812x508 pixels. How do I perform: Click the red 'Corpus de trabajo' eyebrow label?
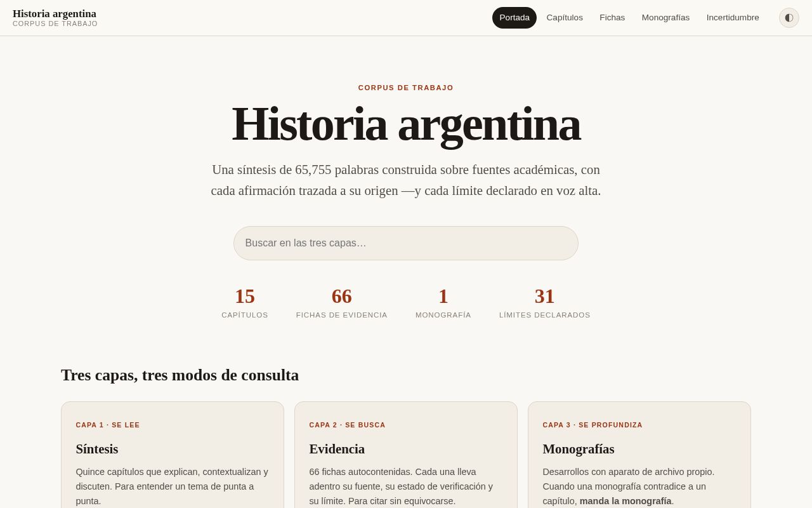tap(406, 88)
